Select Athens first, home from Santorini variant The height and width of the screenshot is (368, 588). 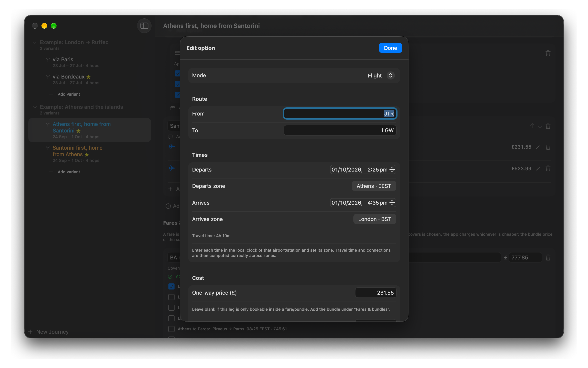point(89,130)
